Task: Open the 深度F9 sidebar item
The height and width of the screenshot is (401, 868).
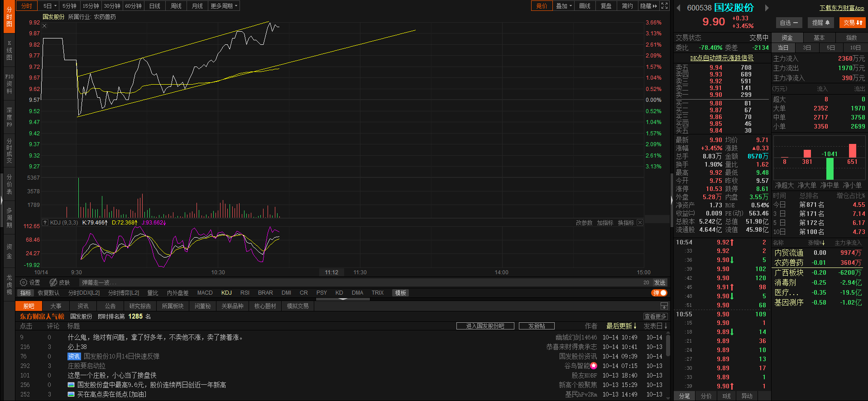Action: 9,117
